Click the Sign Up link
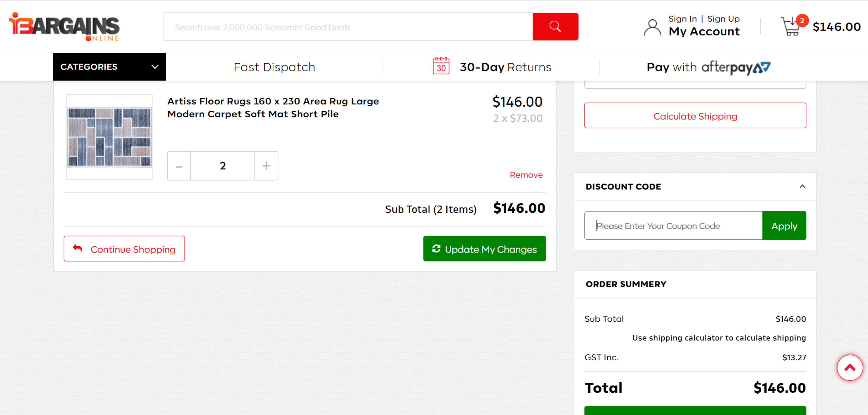868x415 pixels. [723, 19]
